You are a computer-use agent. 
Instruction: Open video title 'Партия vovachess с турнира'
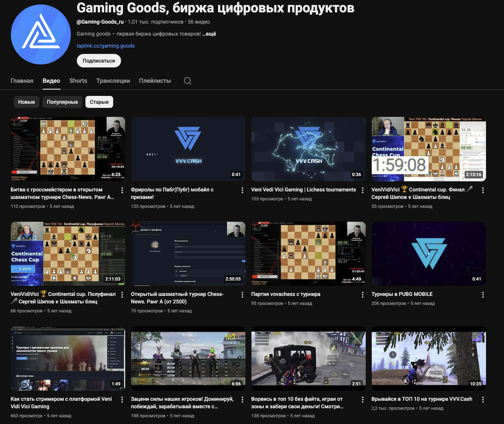coord(286,294)
